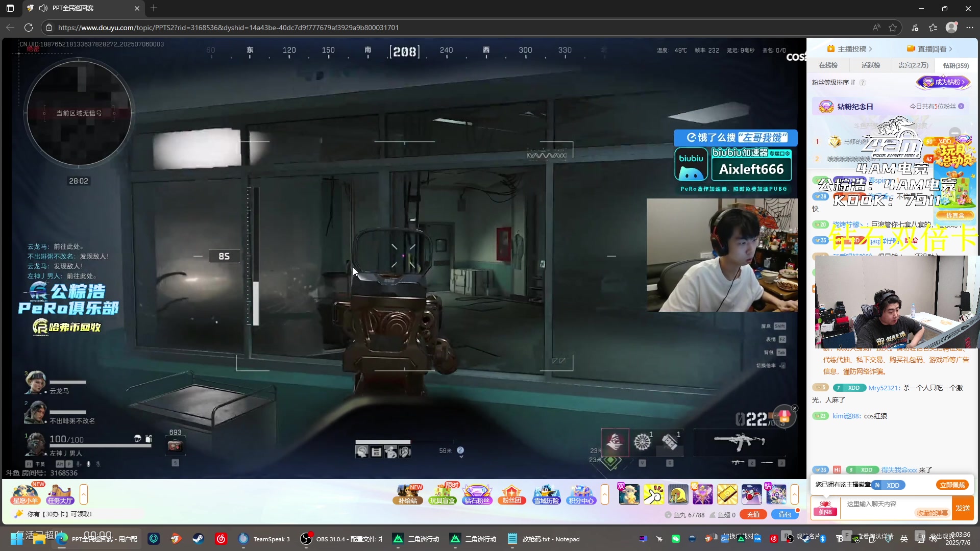This screenshot has height=551, width=980.
Task: Select the first 三角洲行动 taskbar window
Action: (416, 539)
